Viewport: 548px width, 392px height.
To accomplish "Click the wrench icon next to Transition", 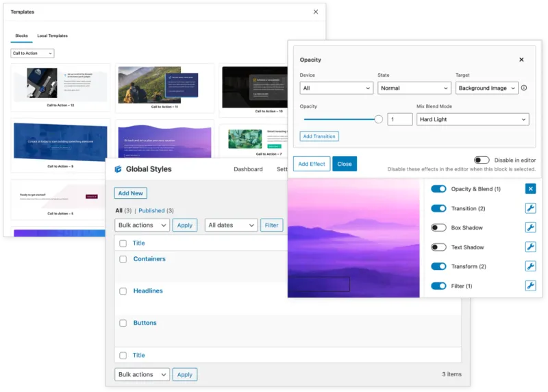I will 530,208.
